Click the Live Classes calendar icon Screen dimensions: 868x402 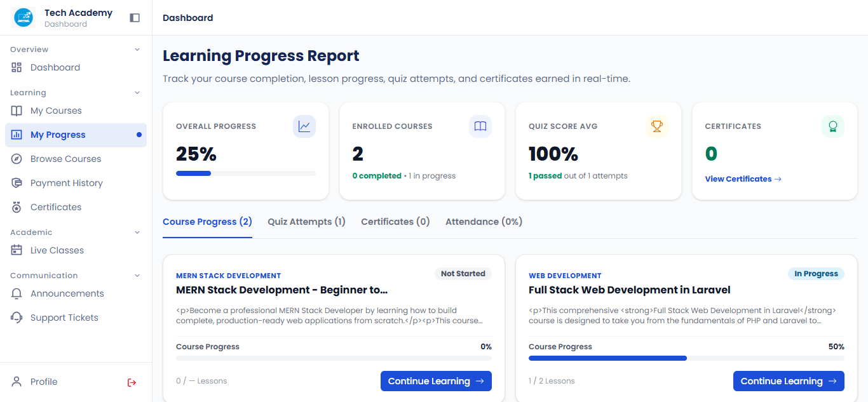(x=17, y=250)
